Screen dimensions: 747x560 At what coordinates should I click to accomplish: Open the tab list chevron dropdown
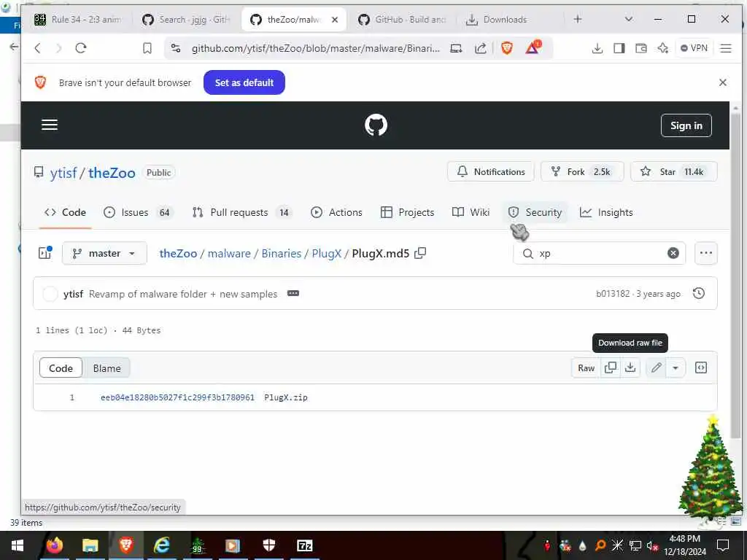click(x=629, y=19)
